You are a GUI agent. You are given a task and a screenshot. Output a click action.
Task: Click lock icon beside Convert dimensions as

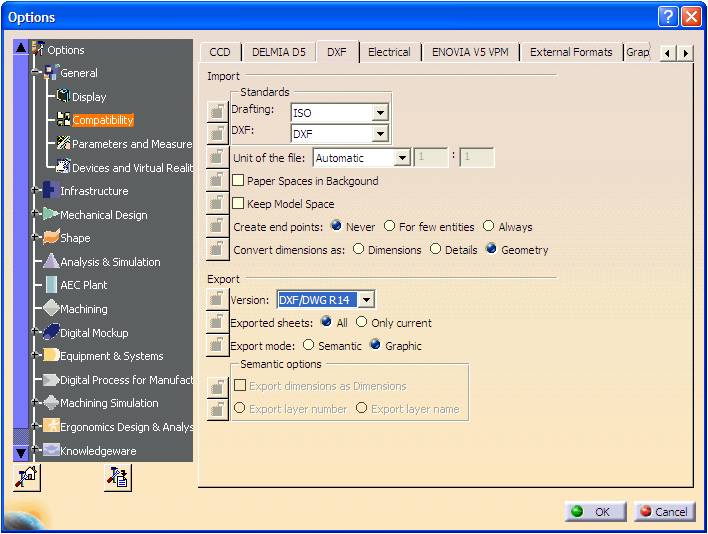point(217,249)
